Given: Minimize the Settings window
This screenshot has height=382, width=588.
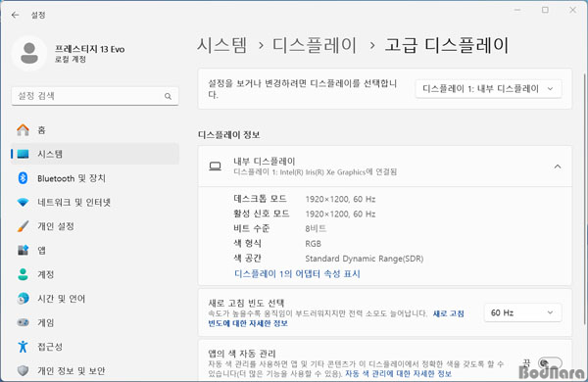Looking at the screenshot, I should pos(517,10).
